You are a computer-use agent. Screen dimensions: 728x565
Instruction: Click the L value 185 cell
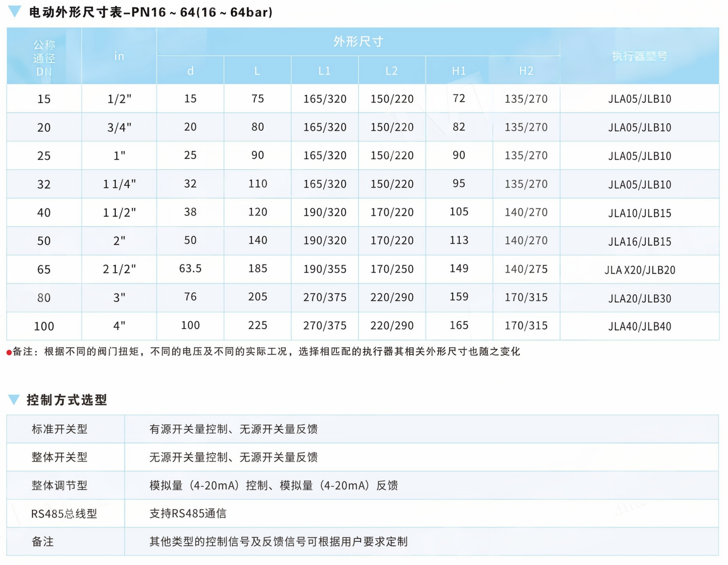click(x=258, y=269)
